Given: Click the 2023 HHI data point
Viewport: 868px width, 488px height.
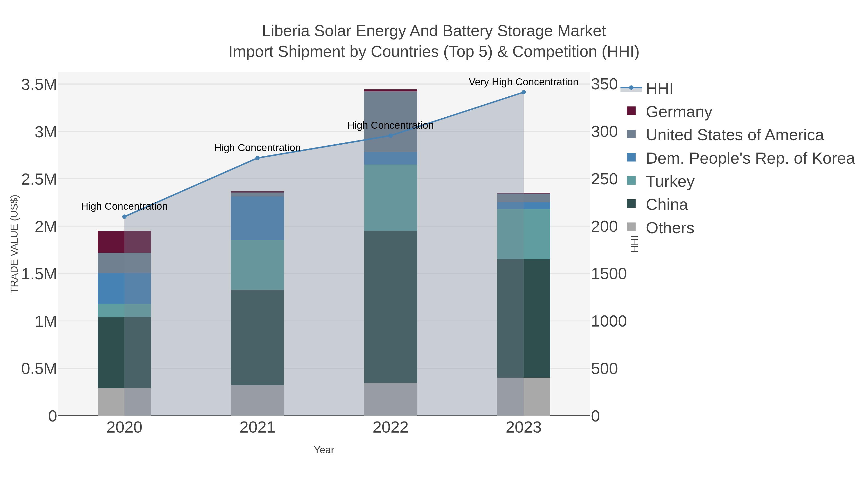Looking at the screenshot, I should point(524,92).
